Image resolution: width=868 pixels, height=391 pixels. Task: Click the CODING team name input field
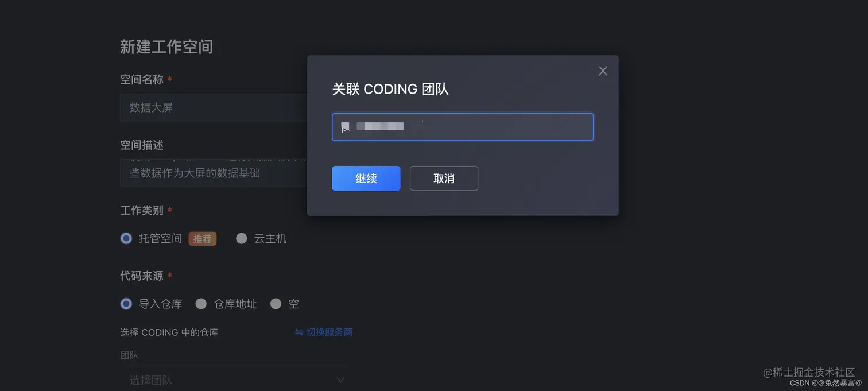click(462, 126)
